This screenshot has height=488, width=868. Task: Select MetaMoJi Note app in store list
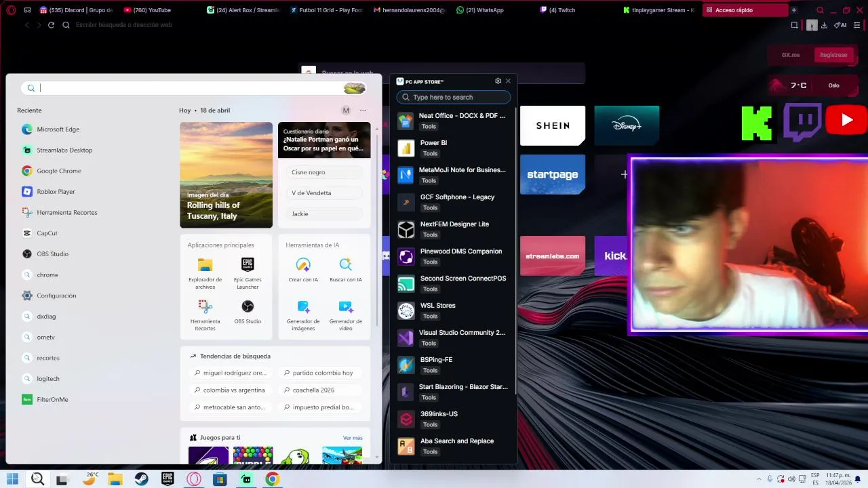point(453,175)
